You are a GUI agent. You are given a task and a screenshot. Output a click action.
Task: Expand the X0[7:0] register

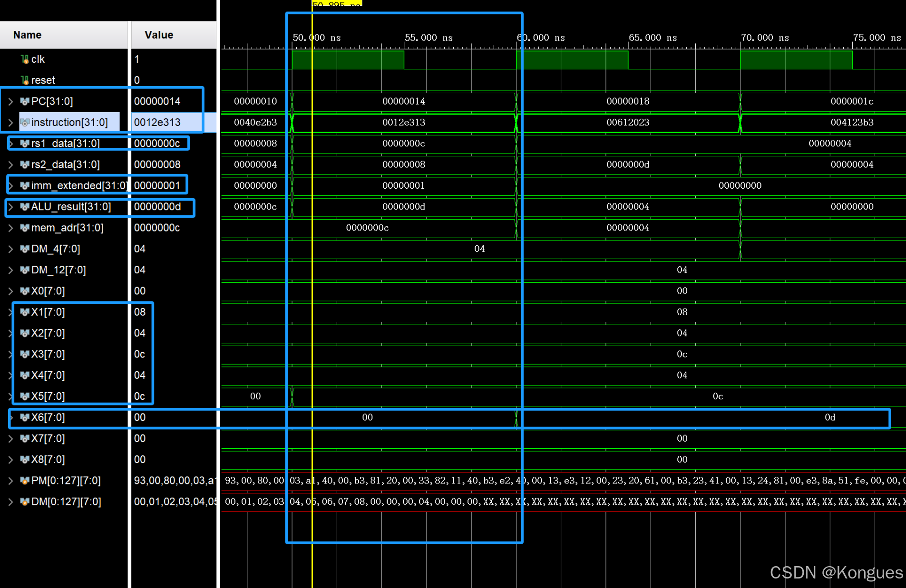coord(10,291)
